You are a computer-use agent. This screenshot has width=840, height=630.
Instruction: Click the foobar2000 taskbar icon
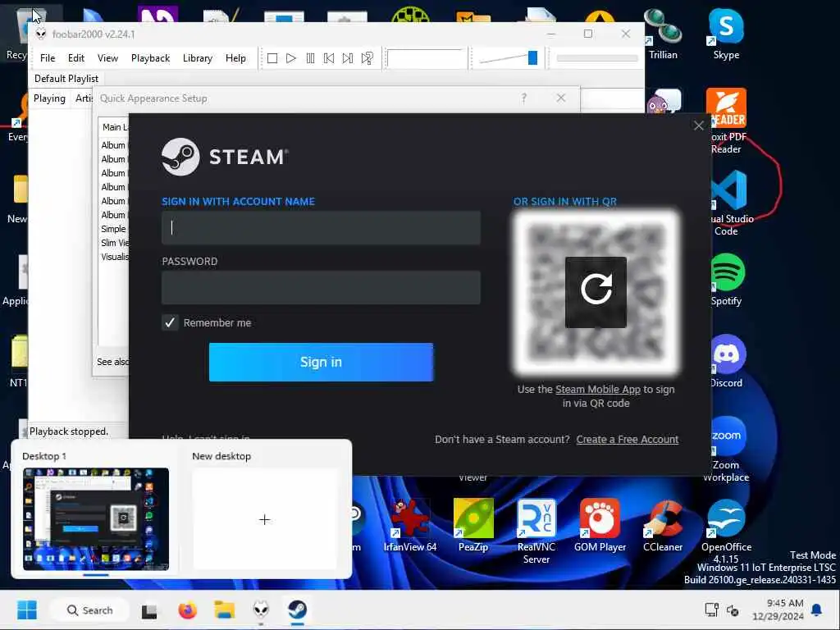[x=261, y=610]
